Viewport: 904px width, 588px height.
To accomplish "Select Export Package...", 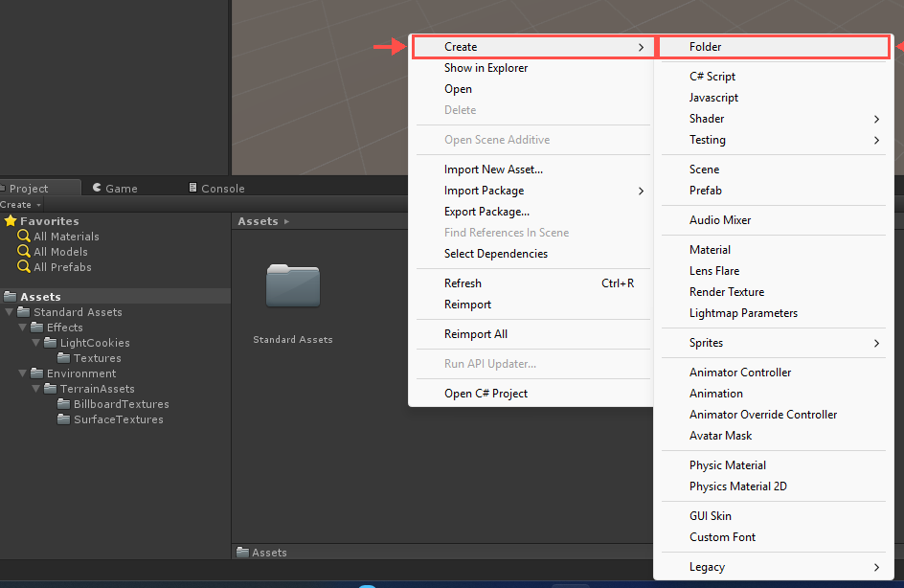I will (532, 212).
